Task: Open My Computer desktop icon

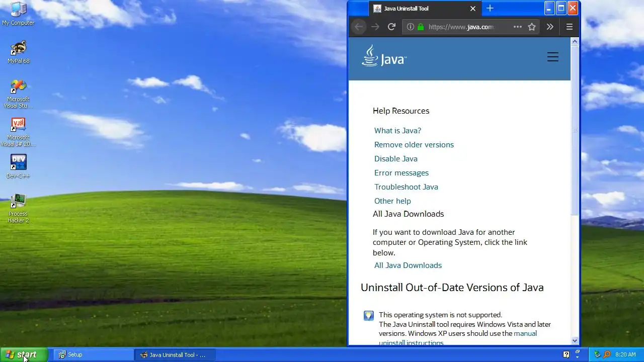Action: tap(18, 14)
